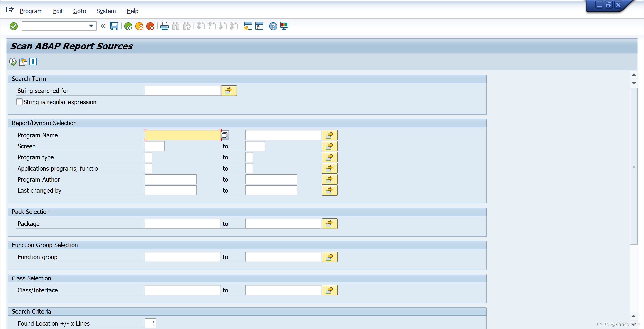The height and width of the screenshot is (329, 644).
Task: Exit the transaction via the yellow arrow icon
Action: [x=140, y=26]
